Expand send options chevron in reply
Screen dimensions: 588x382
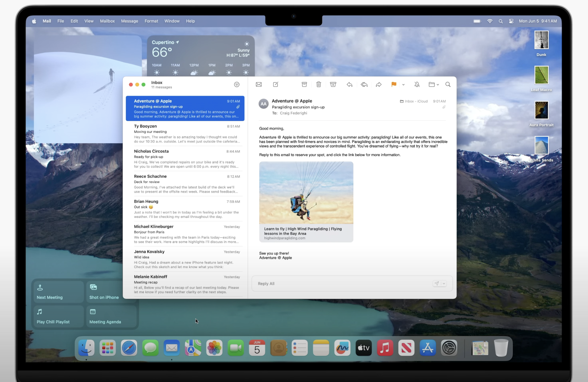click(x=444, y=284)
